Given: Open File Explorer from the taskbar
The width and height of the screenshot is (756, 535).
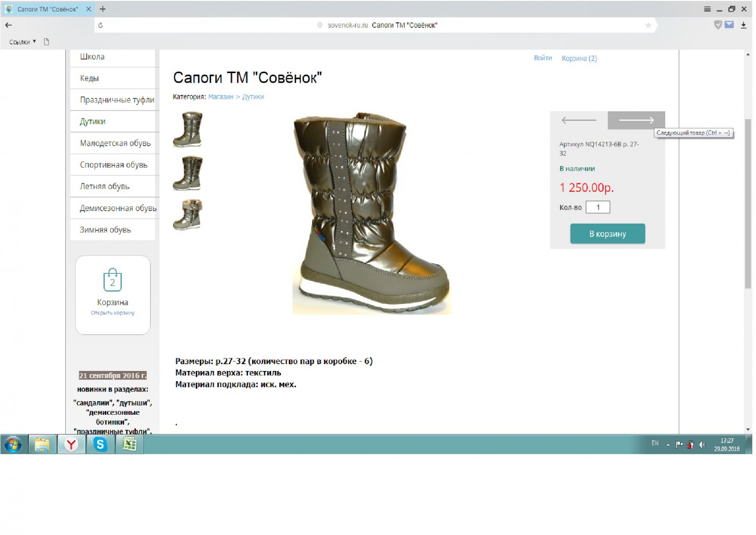Looking at the screenshot, I should tap(42, 445).
